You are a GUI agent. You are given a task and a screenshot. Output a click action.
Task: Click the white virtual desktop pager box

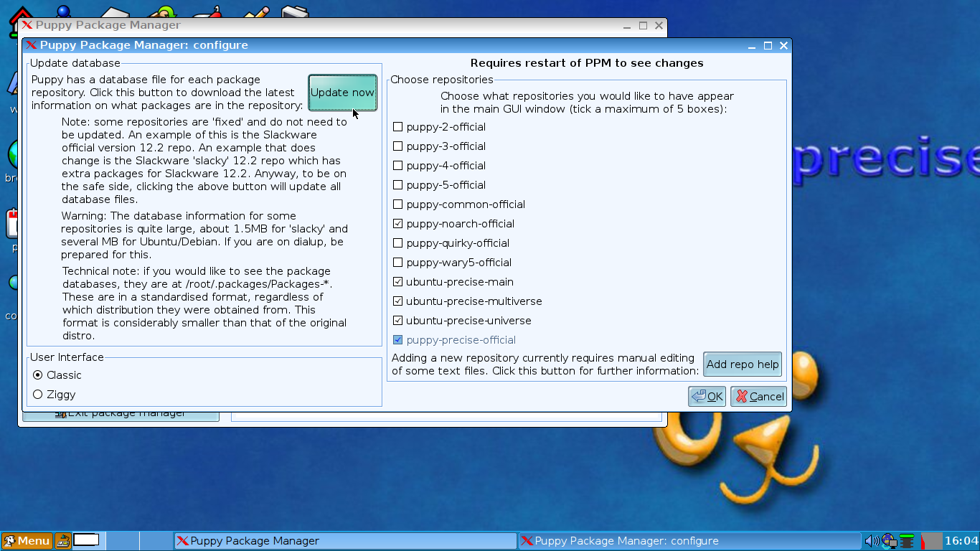tap(86, 540)
